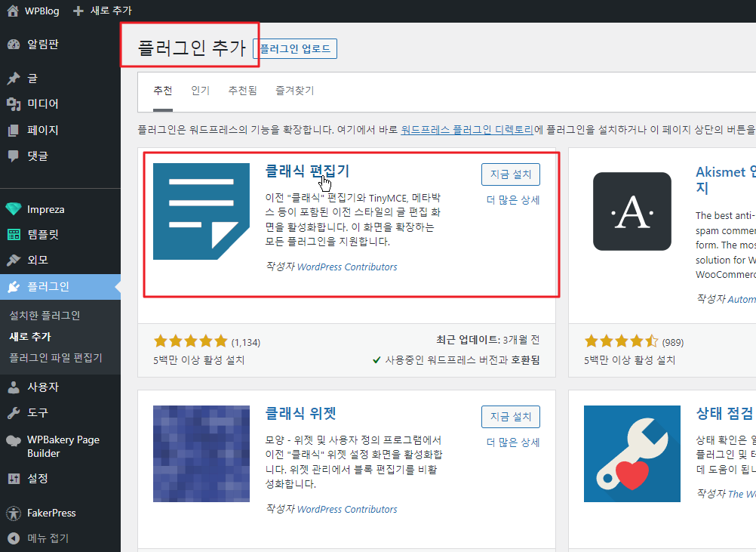The height and width of the screenshot is (552, 756).
Task: Click the 상태 점검 plugin title
Action: point(724,413)
